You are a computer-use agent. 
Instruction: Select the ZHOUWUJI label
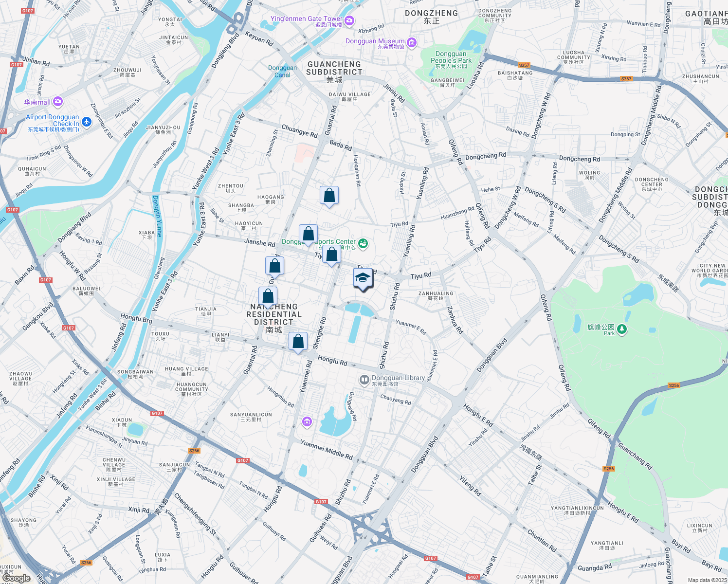(127, 73)
